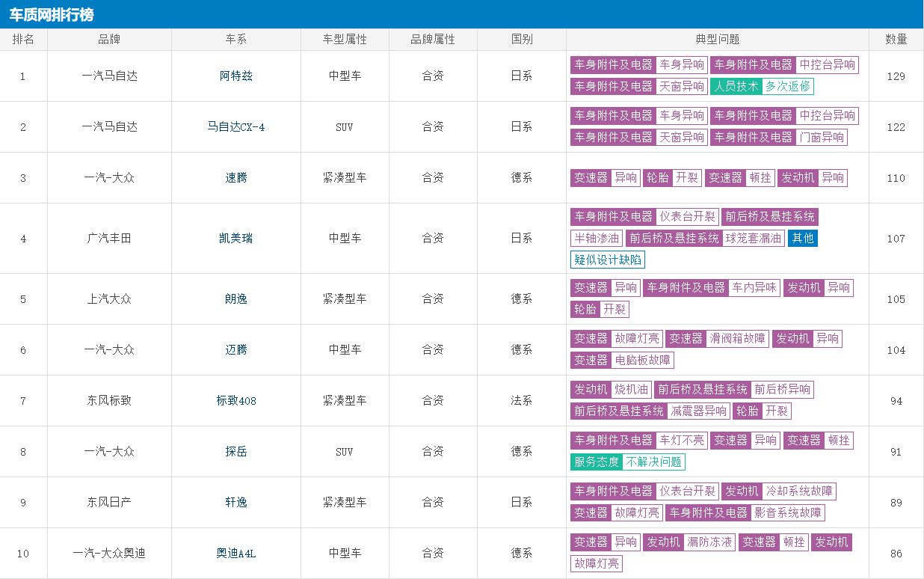The width and height of the screenshot is (924, 579).
Task: Click the green 多次返修 issue tag
Action: tap(788, 87)
